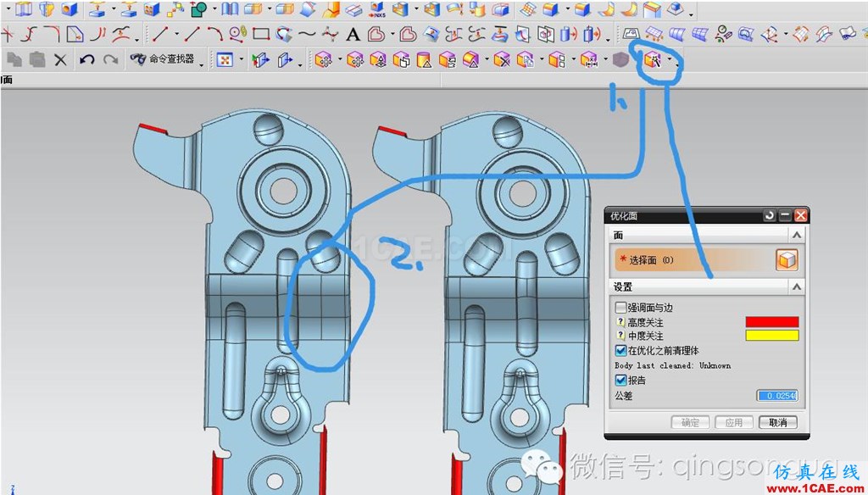The height and width of the screenshot is (495, 868).
Task: Click the yellow 中度关注 color swatch
Action: pos(771,335)
